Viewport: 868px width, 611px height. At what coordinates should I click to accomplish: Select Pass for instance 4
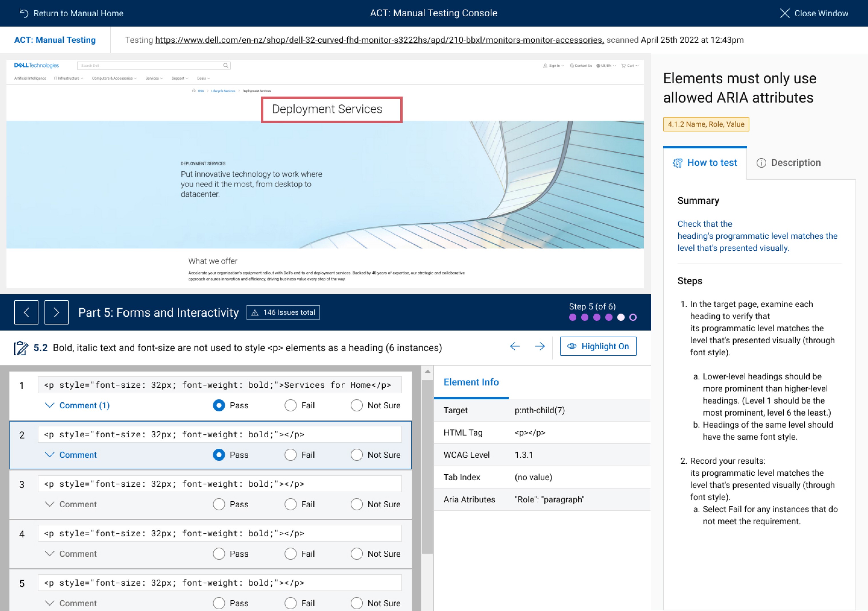[x=219, y=554]
